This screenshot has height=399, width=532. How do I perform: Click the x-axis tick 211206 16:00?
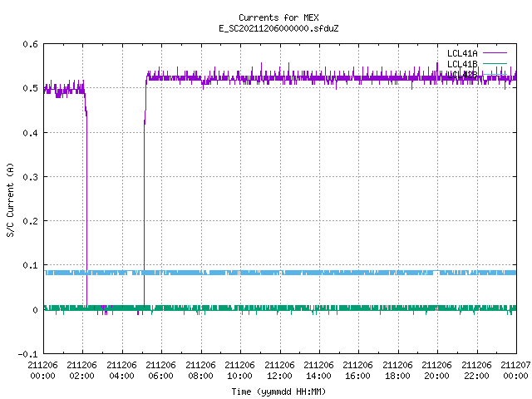[358, 371]
